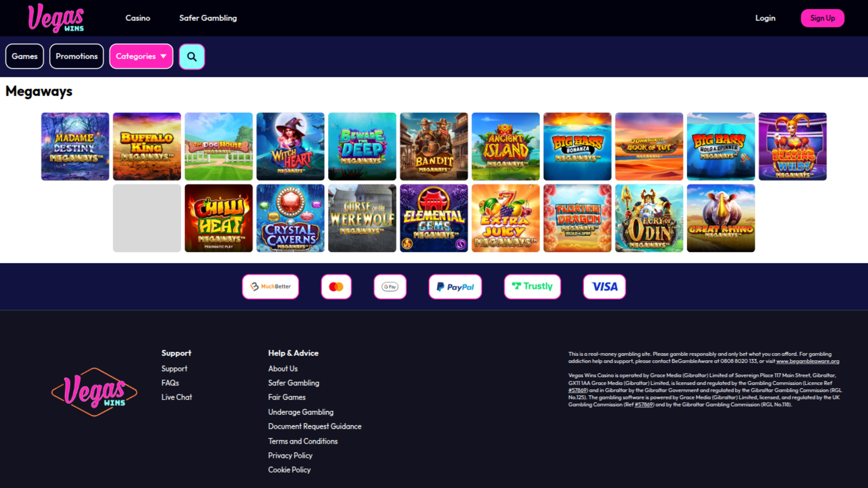Select the MuchBetter payment icon
The image size is (868, 488).
[x=270, y=286]
